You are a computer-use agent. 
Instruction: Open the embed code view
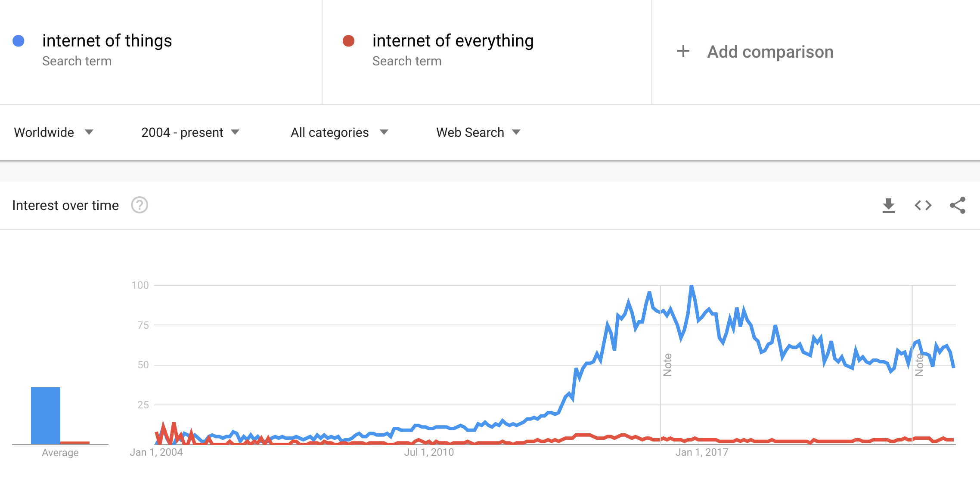(923, 206)
